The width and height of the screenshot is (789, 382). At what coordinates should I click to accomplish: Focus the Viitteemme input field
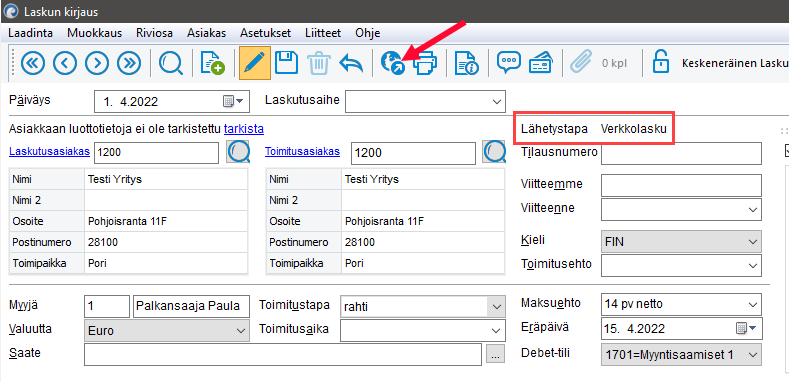(681, 185)
